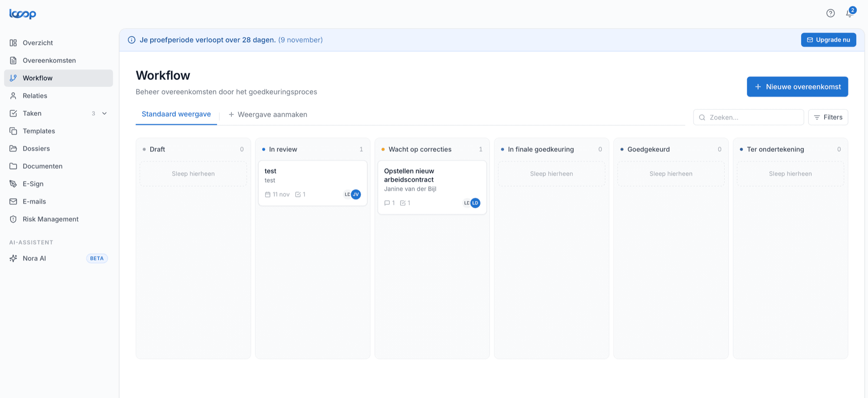Expand the Taken submenu chevron

[x=105, y=113]
